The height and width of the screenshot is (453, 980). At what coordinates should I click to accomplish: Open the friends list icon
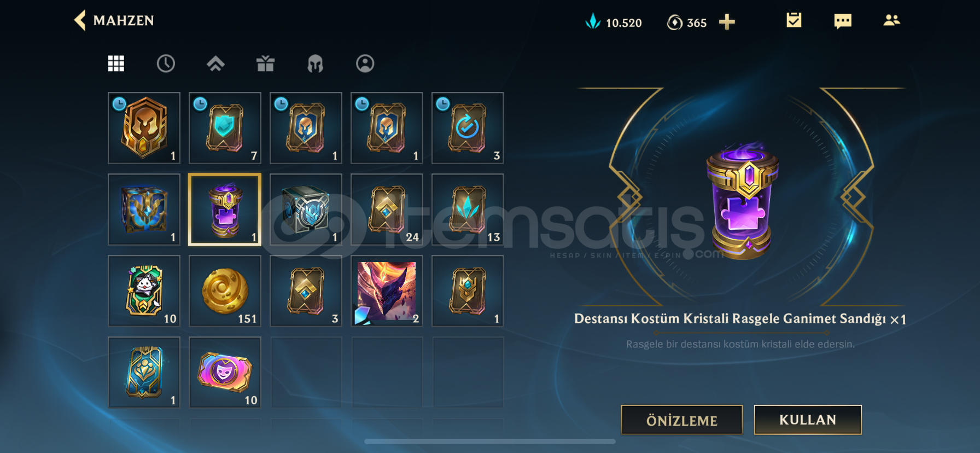click(x=891, y=20)
